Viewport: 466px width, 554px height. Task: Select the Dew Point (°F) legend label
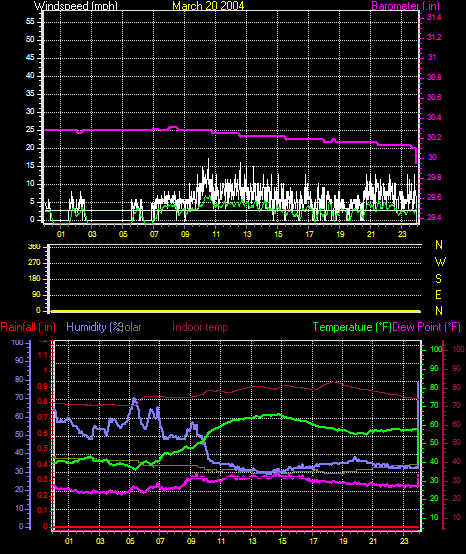tap(427, 327)
